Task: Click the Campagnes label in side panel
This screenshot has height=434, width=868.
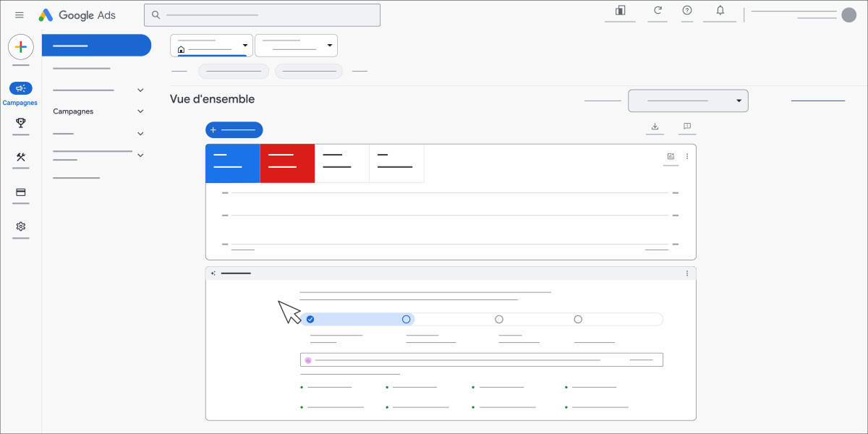Action: click(x=73, y=111)
